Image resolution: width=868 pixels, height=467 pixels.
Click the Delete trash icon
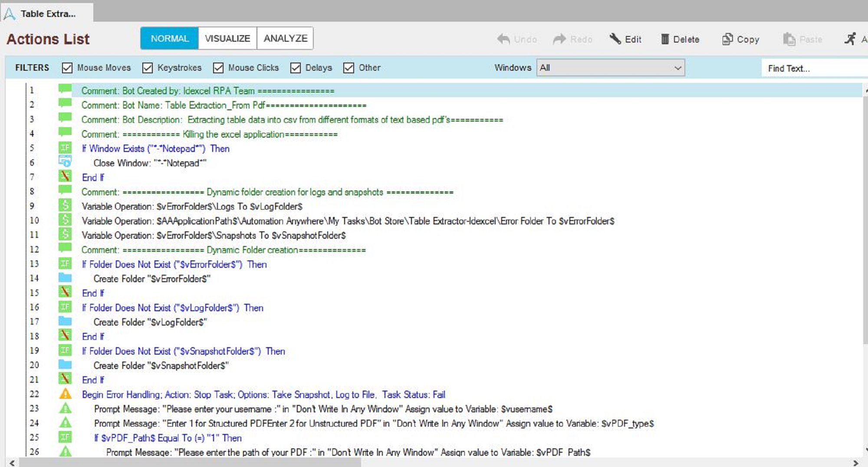pyautogui.click(x=664, y=39)
